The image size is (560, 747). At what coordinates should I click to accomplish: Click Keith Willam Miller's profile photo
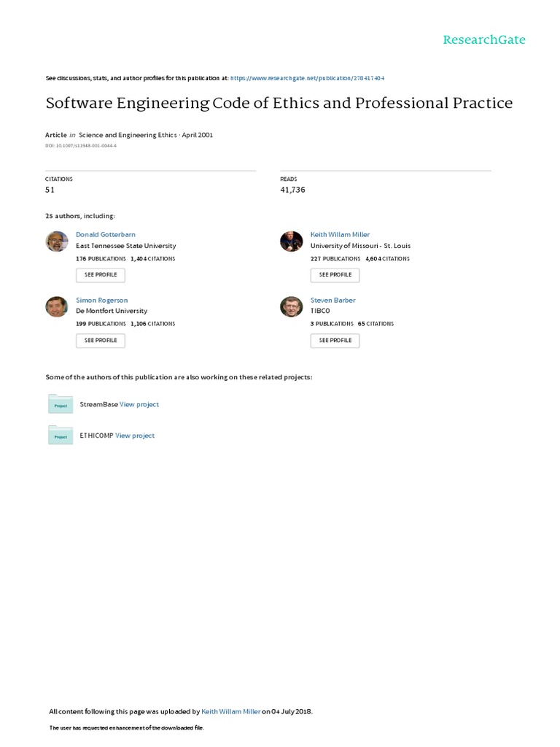[x=292, y=241]
